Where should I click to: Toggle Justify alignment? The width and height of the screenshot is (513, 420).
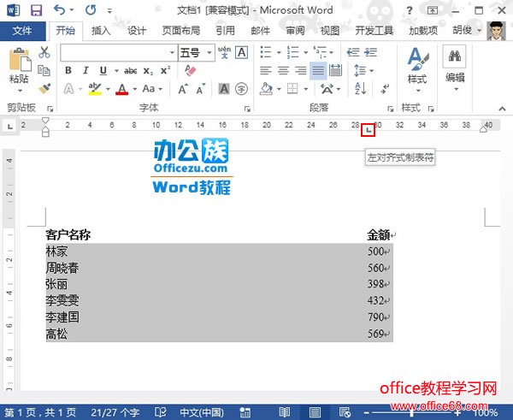[318, 70]
